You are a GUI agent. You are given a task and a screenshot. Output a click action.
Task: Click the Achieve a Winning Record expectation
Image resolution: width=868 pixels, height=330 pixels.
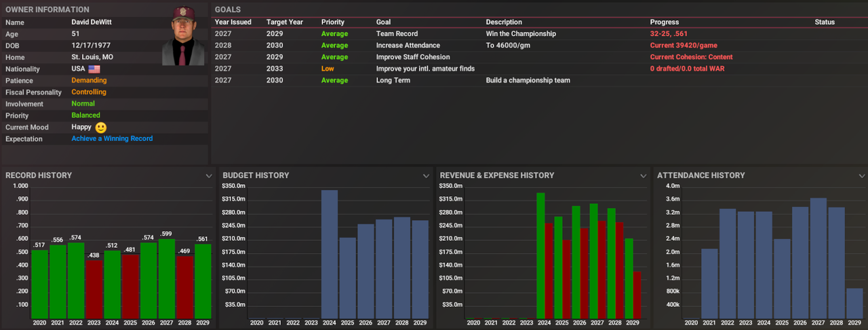tap(112, 139)
